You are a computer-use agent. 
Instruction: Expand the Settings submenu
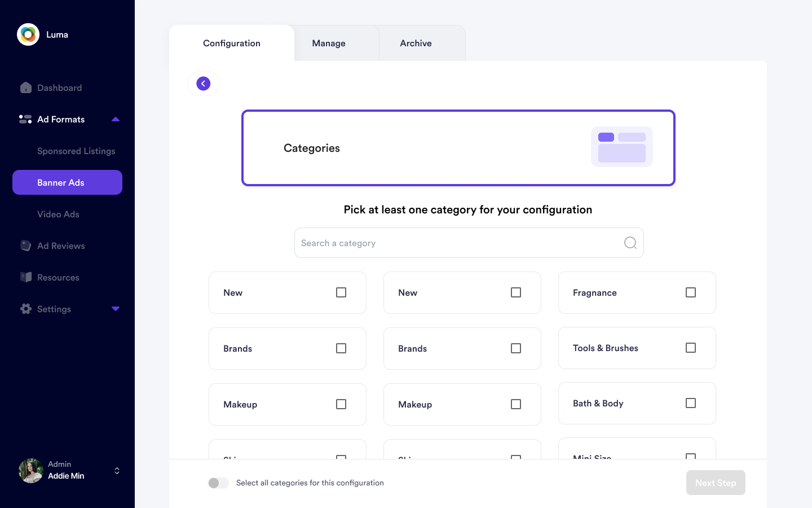point(115,309)
